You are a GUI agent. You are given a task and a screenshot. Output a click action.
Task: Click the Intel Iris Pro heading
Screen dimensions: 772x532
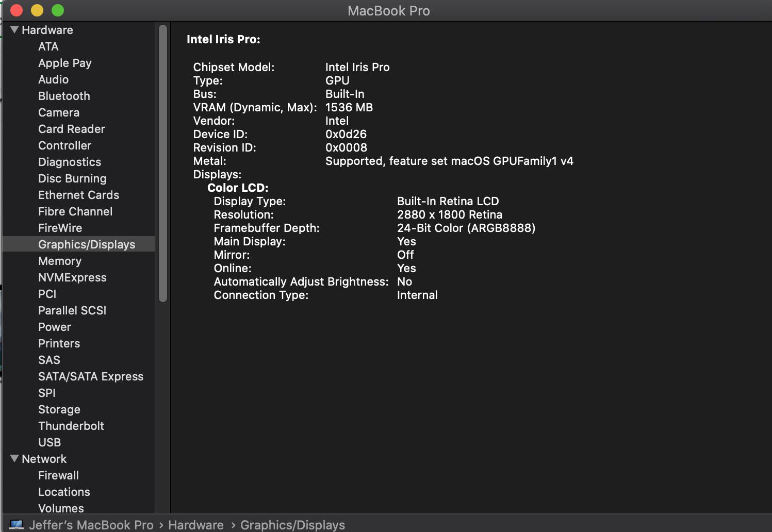(x=223, y=39)
